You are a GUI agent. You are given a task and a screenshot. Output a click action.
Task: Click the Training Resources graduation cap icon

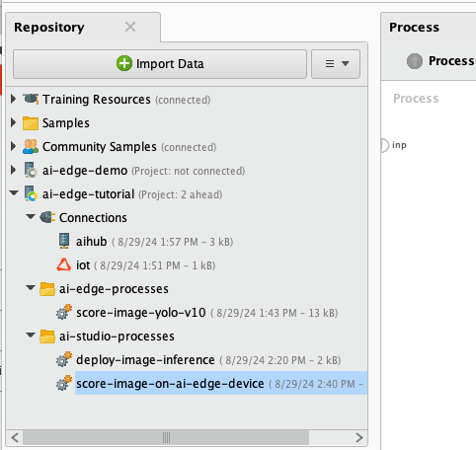tap(31, 99)
